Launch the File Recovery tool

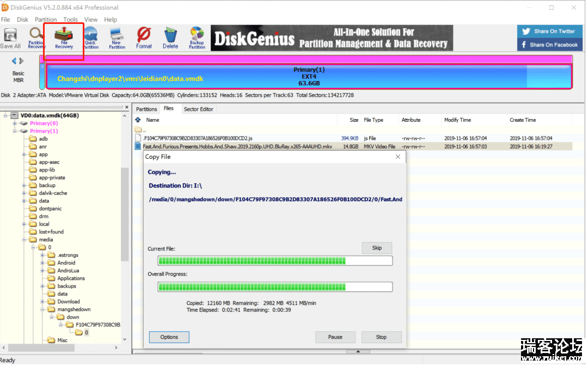(64, 38)
